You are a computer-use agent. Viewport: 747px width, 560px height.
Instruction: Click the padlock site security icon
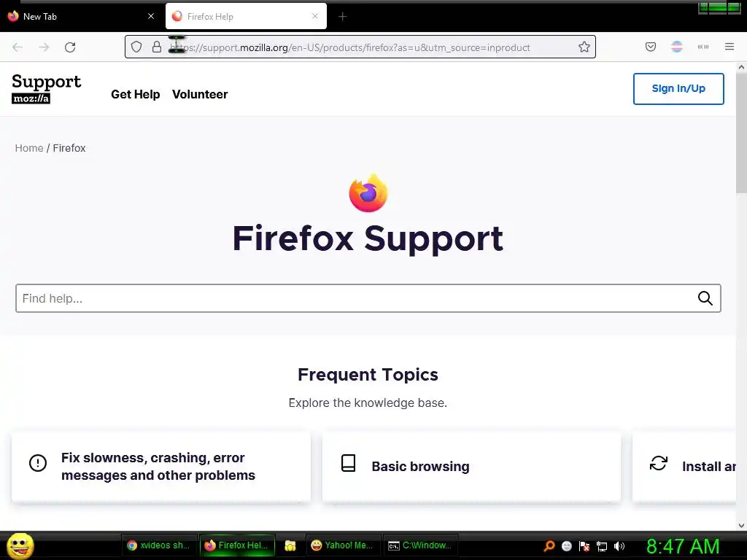(x=157, y=47)
